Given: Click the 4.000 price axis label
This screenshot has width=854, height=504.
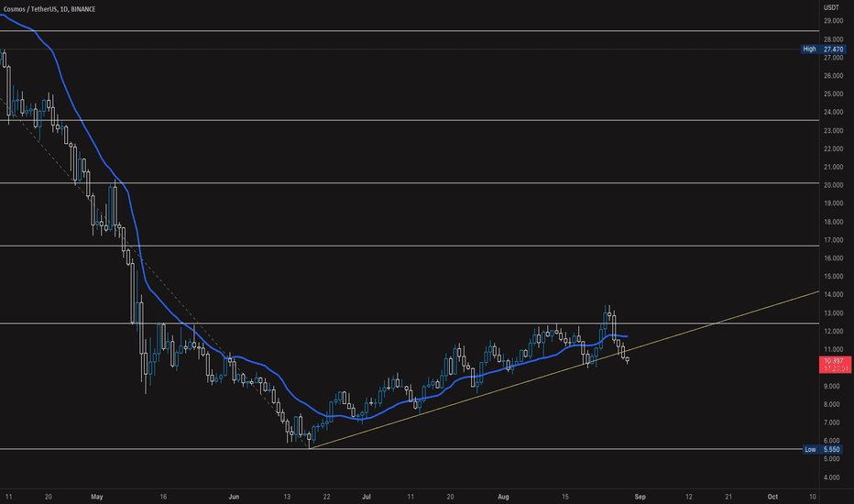Looking at the screenshot, I should point(832,477).
